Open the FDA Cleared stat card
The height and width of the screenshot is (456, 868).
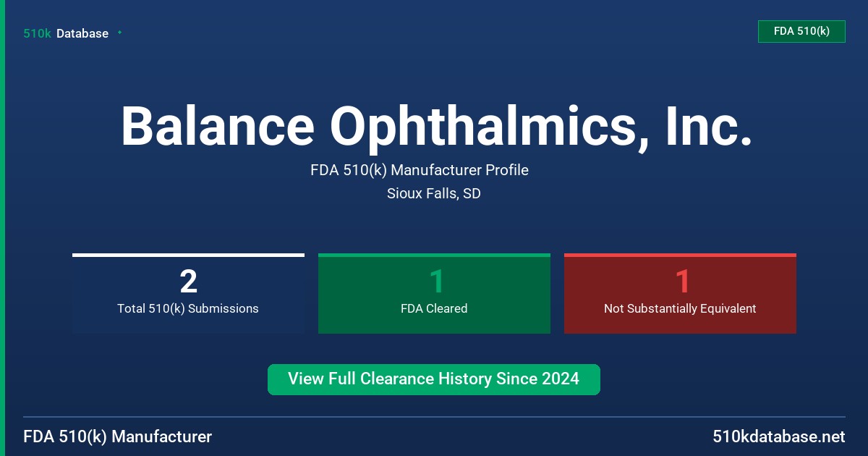point(434,293)
